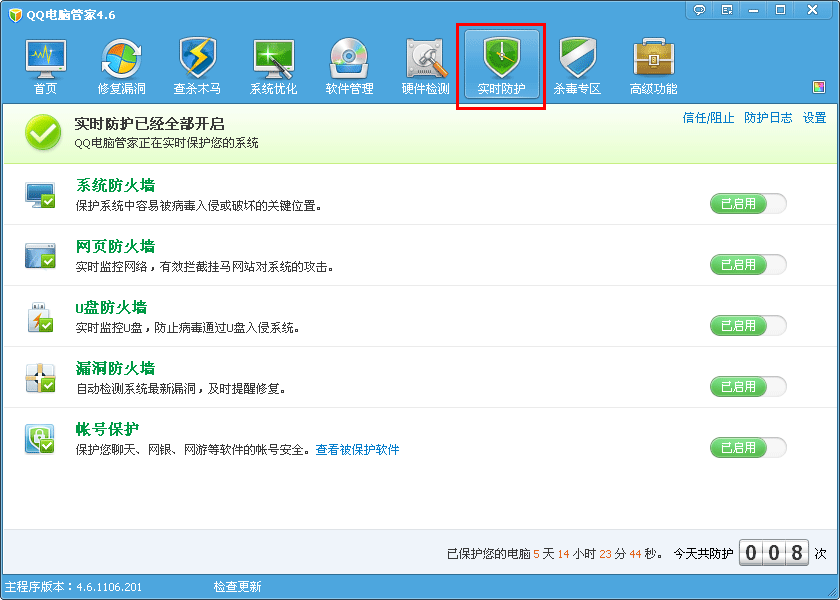Click the U盘防火墙 heading

click(x=111, y=308)
